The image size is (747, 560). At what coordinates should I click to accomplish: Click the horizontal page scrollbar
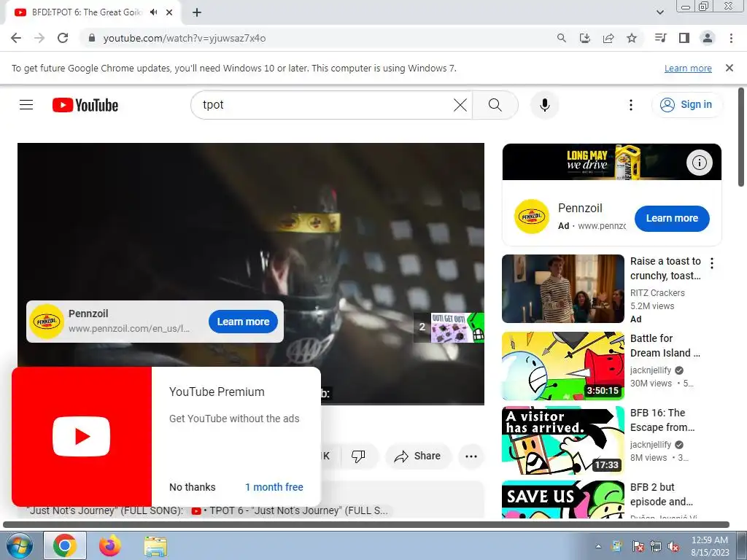[366, 524]
